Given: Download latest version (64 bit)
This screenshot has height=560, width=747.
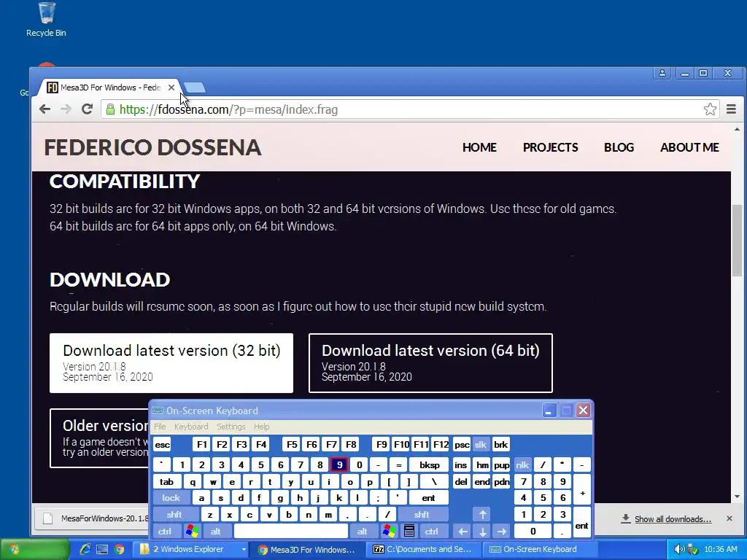Looking at the screenshot, I should pyautogui.click(x=430, y=363).
